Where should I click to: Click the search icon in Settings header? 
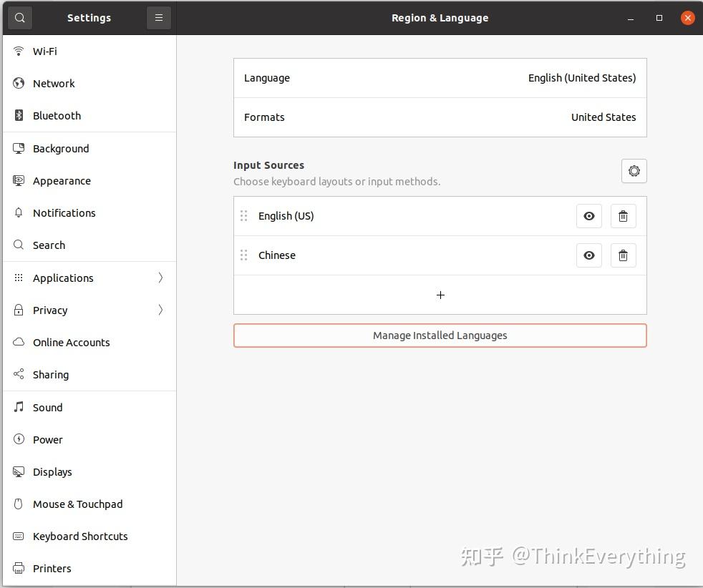tap(19, 18)
